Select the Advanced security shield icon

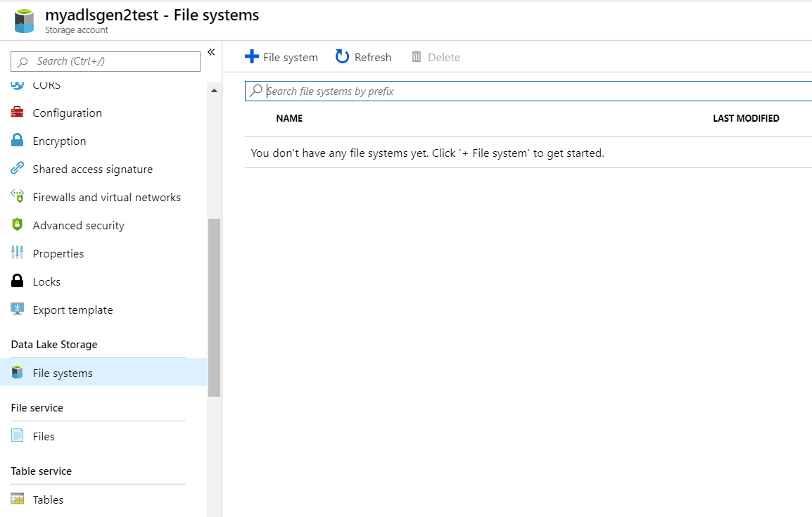click(16, 225)
